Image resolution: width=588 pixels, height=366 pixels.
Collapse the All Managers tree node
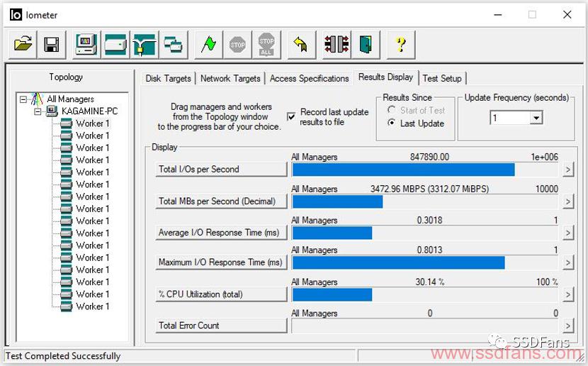click(x=23, y=99)
